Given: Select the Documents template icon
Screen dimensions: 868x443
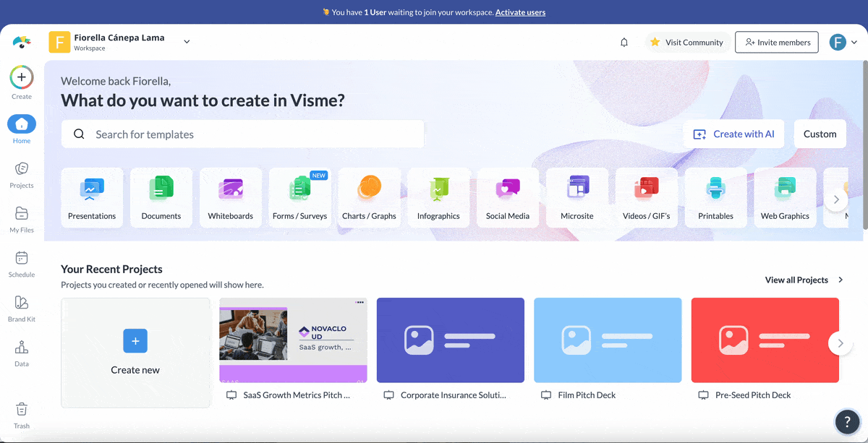Looking at the screenshot, I should tap(161, 197).
